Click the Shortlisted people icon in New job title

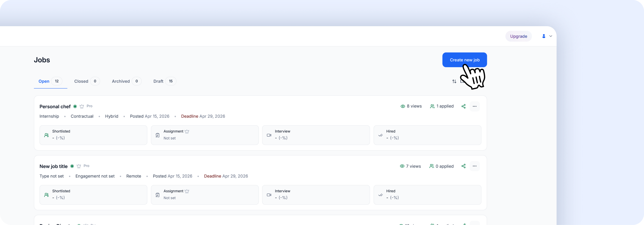[46, 195]
